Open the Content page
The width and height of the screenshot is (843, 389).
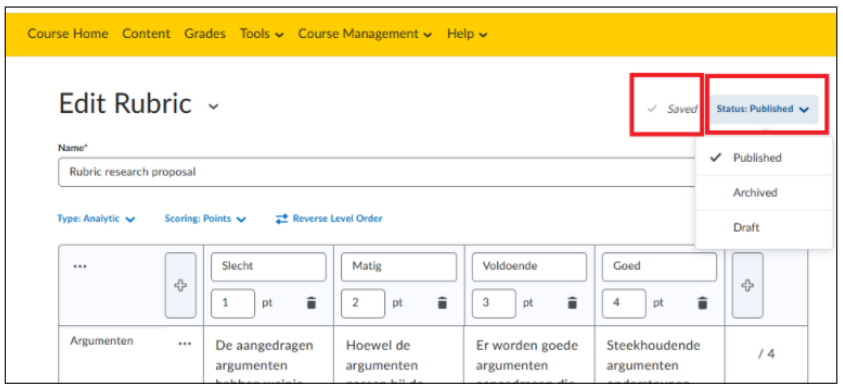[x=146, y=34]
